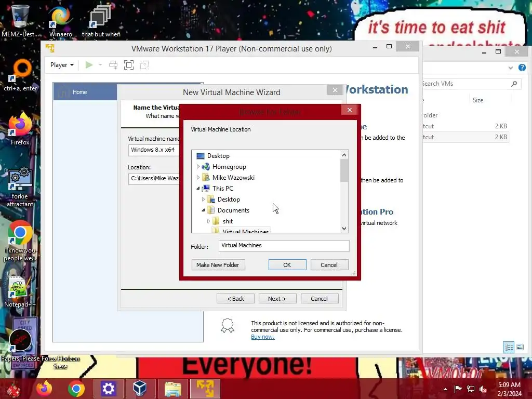The width and height of the screenshot is (532, 399).
Task: Click the green Power On play icon
Action: (x=89, y=65)
